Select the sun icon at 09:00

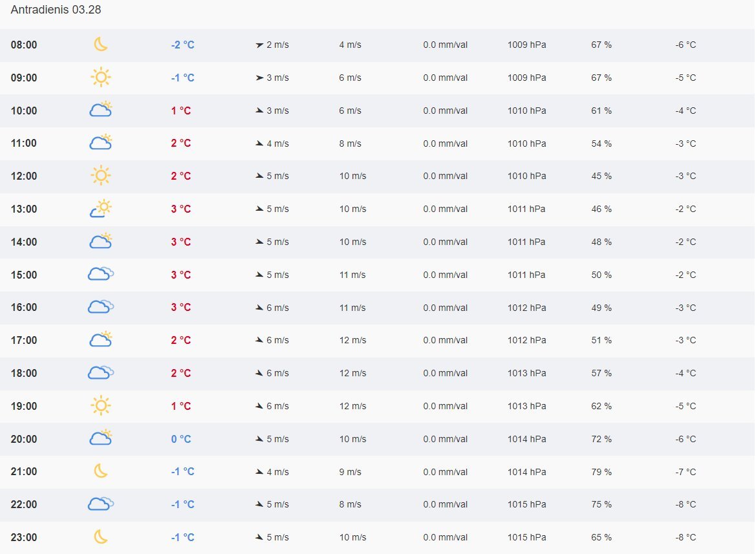100,78
